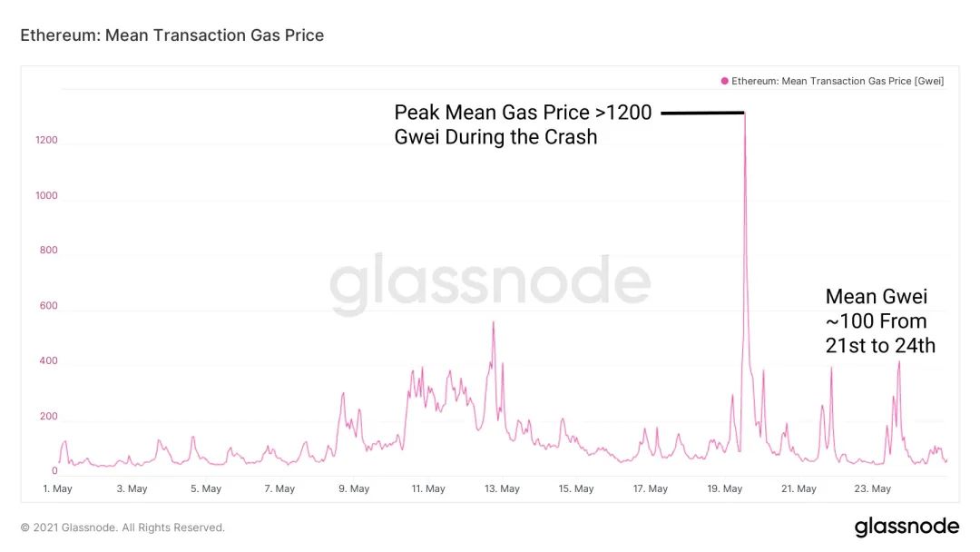This screenshot has height=552, width=980.
Task: Click the 19. May x-axis label
Action: pyautogui.click(x=725, y=488)
